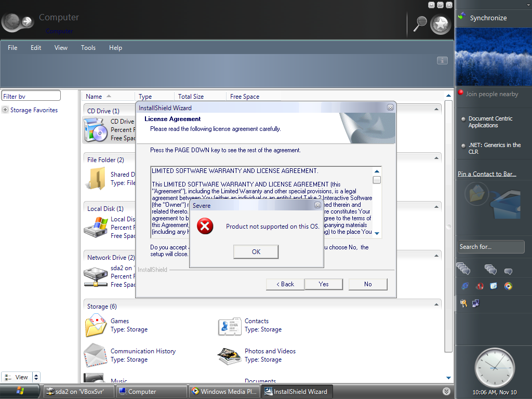Expand Storage Favorites tree node
Image resolution: width=532 pixels, height=399 pixels.
tap(5, 110)
